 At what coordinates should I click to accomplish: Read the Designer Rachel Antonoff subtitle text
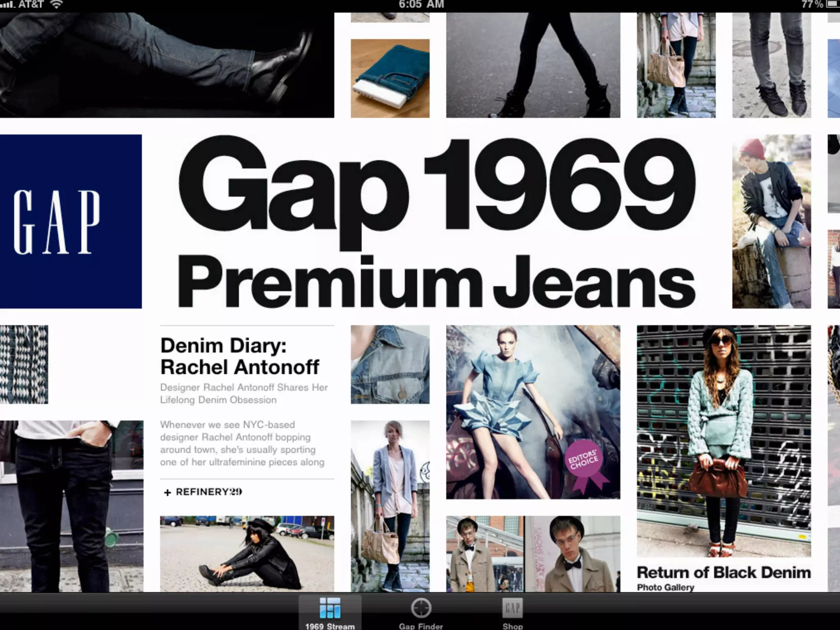(x=244, y=393)
